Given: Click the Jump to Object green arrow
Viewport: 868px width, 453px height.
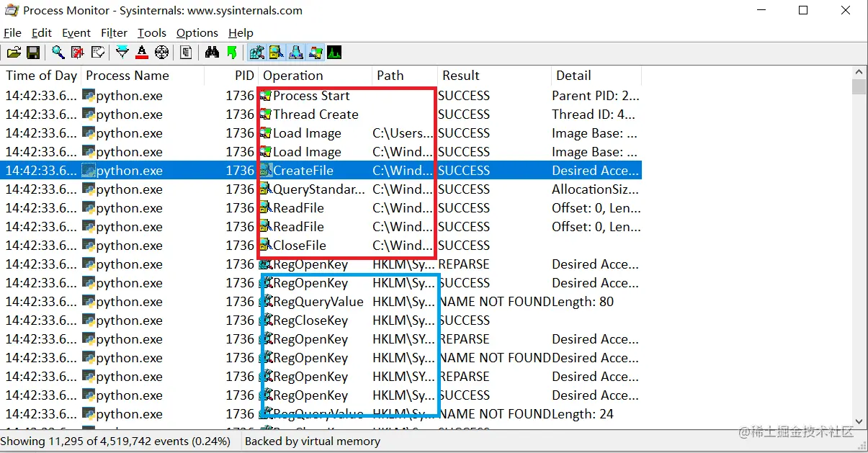Looking at the screenshot, I should click(x=231, y=53).
